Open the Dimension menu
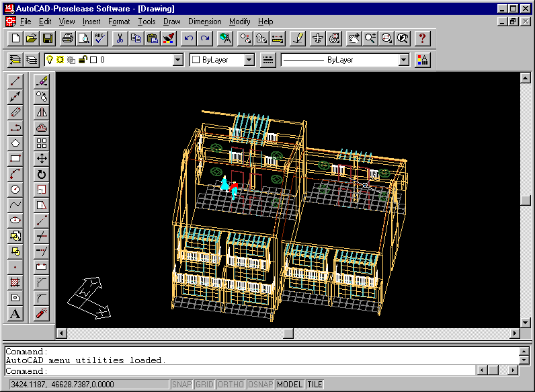The image size is (535, 392). point(204,22)
